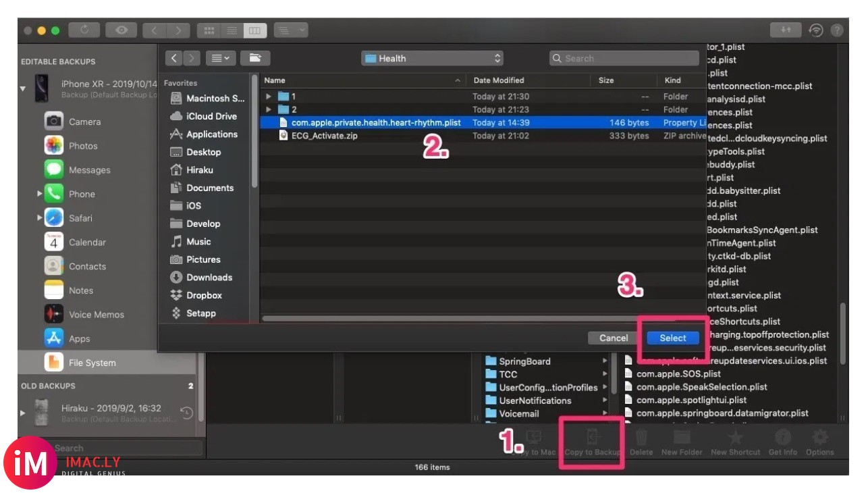Toggle the eye quick-look icon in toolbar

(121, 30)
